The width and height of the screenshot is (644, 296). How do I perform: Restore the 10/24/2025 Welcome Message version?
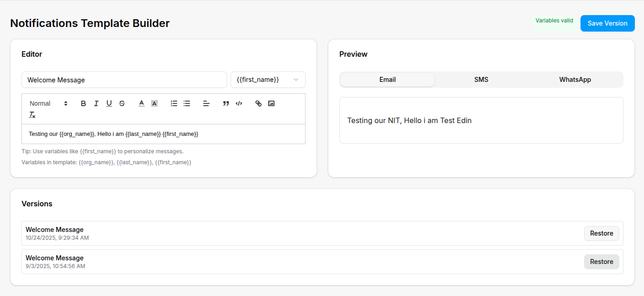[x=601, y=233]
